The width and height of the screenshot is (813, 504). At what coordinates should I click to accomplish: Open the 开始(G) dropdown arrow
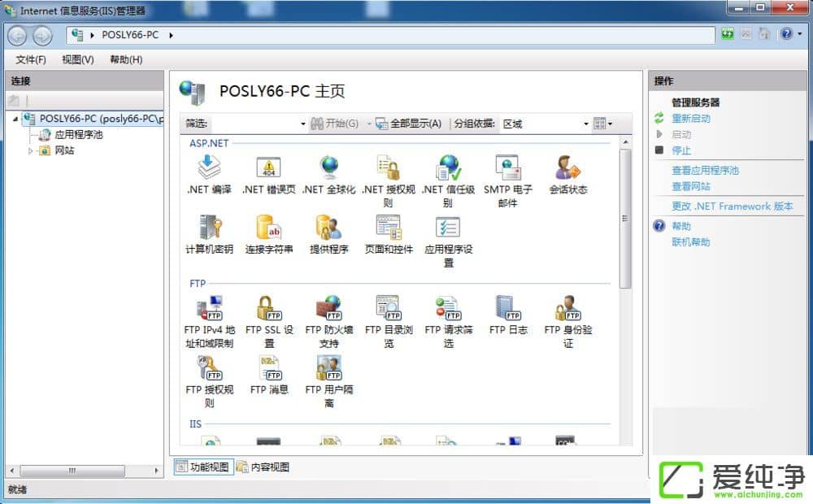click(369, 124)
